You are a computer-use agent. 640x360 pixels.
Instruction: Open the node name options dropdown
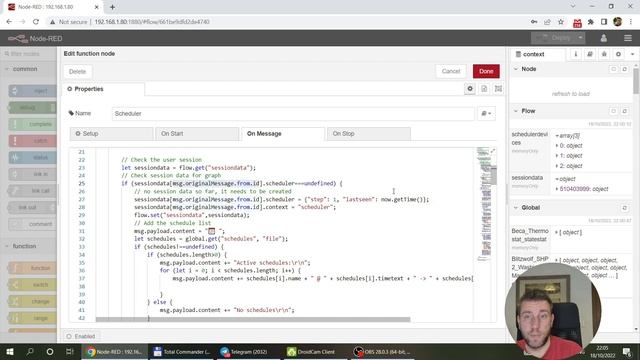click(x=486, y=113)
